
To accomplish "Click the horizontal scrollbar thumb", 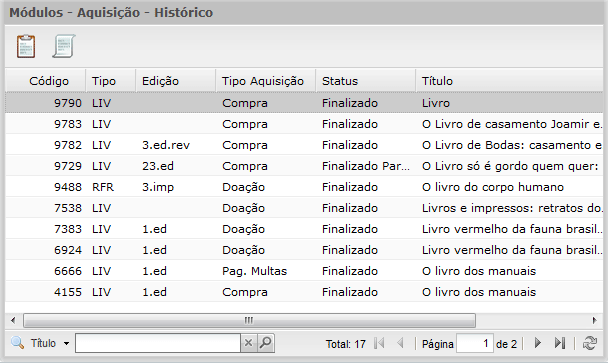I will click(x=249, y=320).
